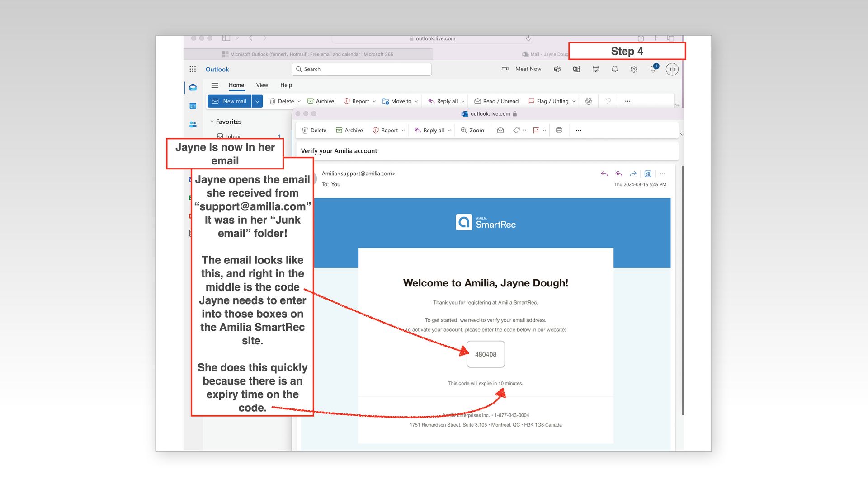The image size is (868, 488).
Task: Click Read / Unread button
Action: 496,101
